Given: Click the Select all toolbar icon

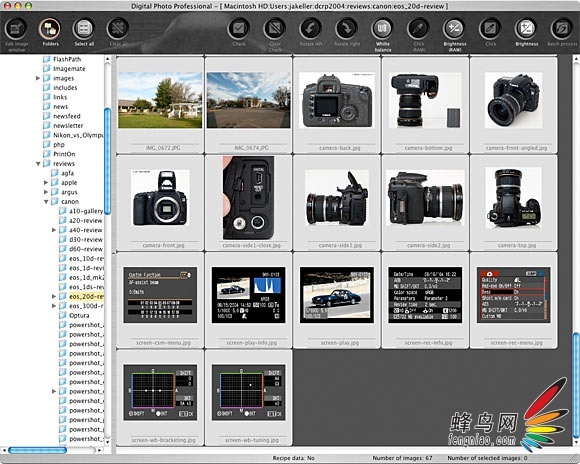Looking at the screenshot, I should click(x=84, y=28).
